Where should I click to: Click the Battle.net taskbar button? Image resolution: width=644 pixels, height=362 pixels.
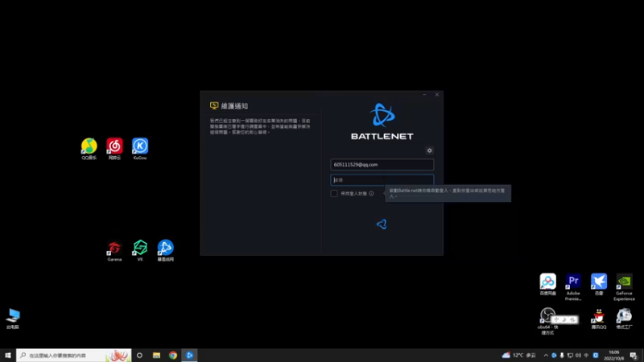pyautogui.click(x=189, y=355)
